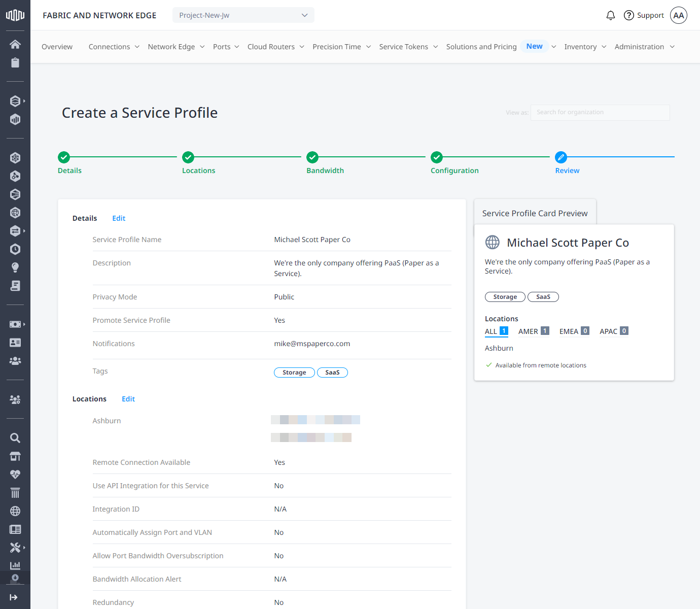Click the pillar column sidebar icon

pyautogui.click(x=15, y=493)
